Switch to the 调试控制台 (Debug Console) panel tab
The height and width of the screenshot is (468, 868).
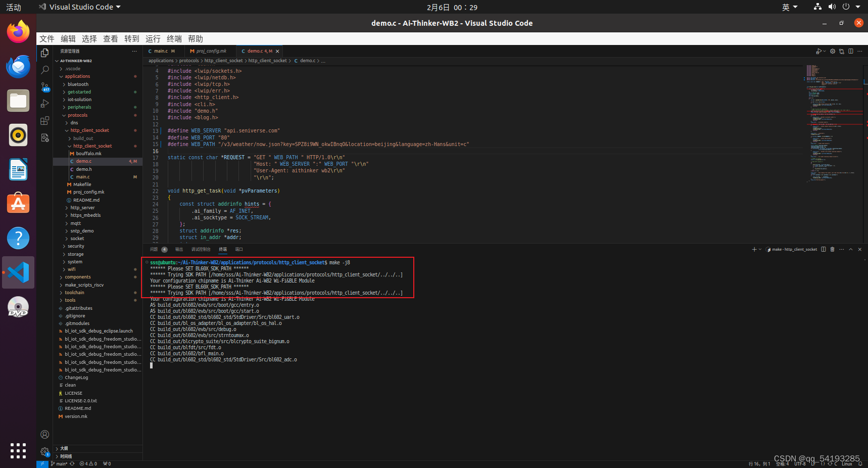201,249
